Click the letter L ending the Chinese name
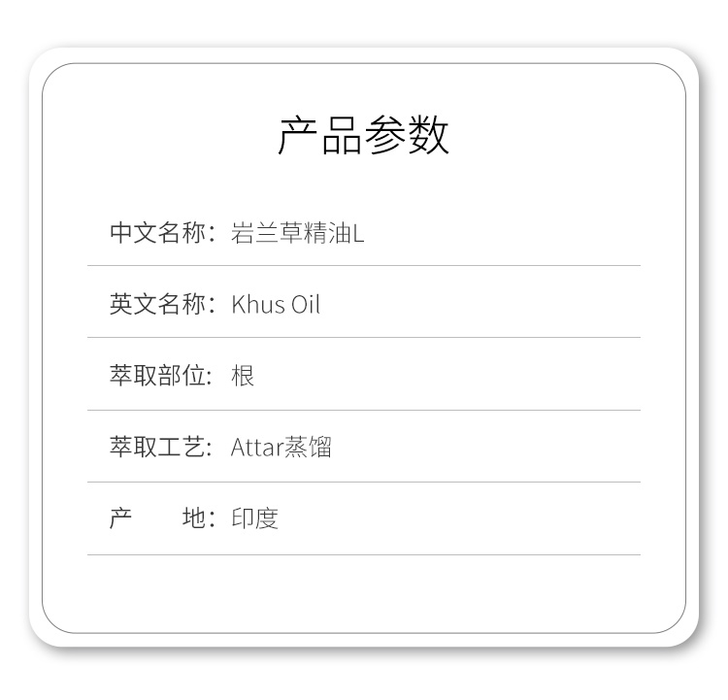The image size is (728, 700). [358, 234]
